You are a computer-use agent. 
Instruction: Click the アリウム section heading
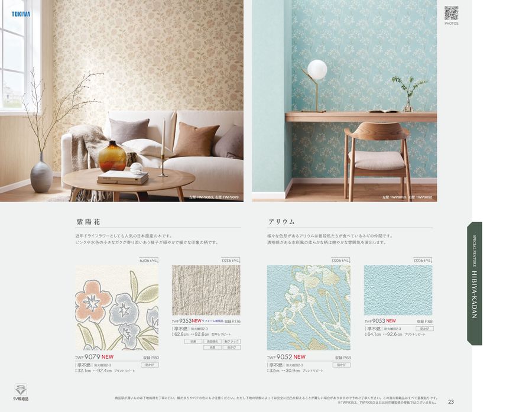(x=281, y=222)
